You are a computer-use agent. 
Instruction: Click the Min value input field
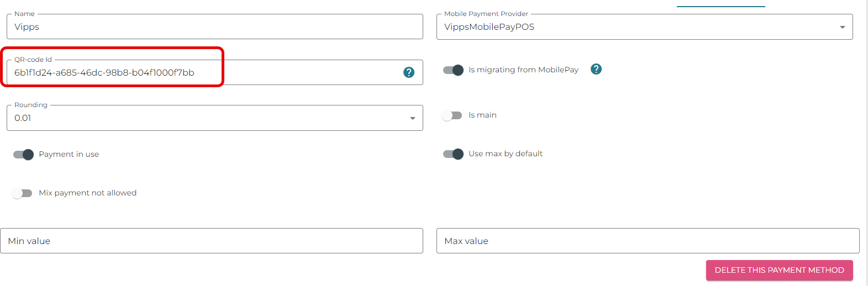(x=212, y=241)
